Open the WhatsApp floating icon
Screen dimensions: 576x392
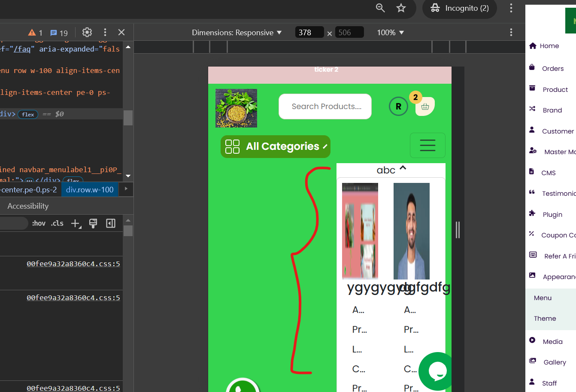(x=243, y=386)
